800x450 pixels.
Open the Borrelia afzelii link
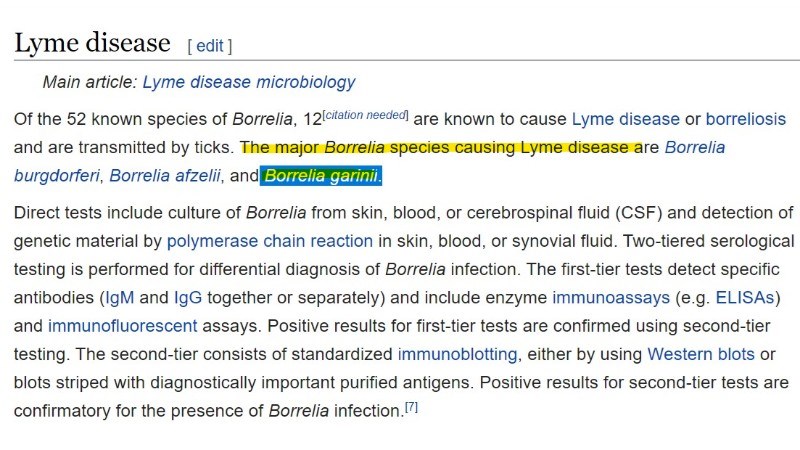pos(165,176)
